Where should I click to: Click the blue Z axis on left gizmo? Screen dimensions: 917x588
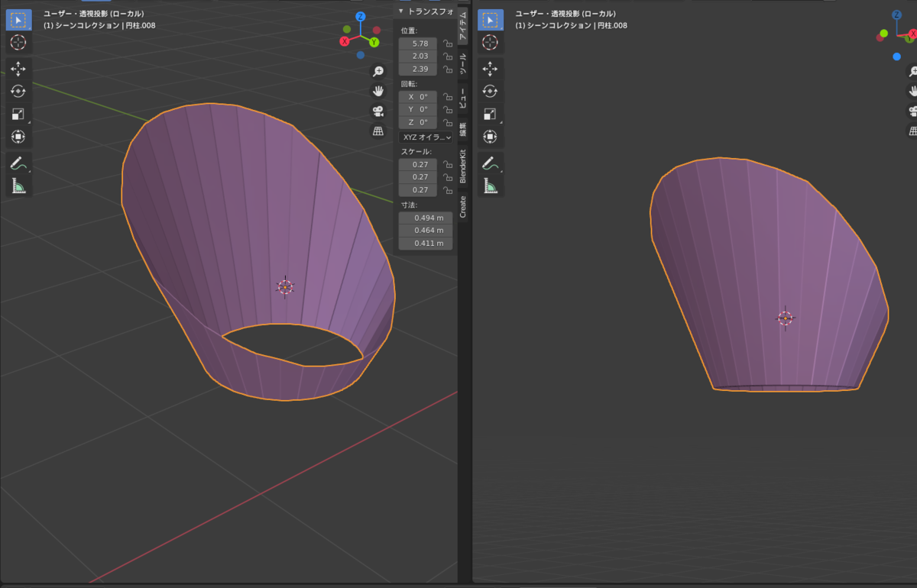coord(361,16)
